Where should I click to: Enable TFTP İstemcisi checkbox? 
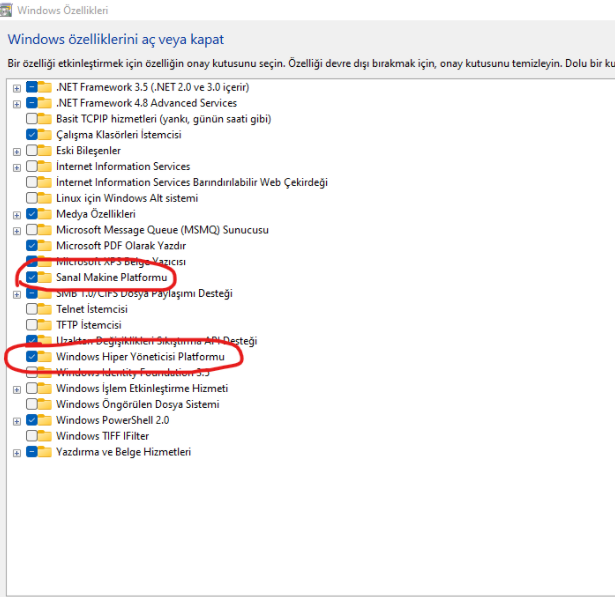tap(32, 325)
